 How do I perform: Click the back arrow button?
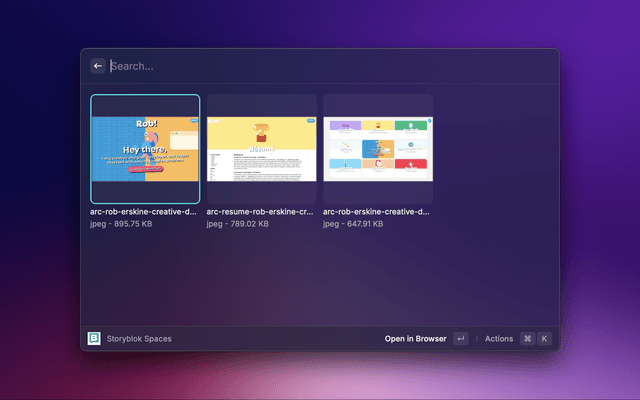point(98,66)
